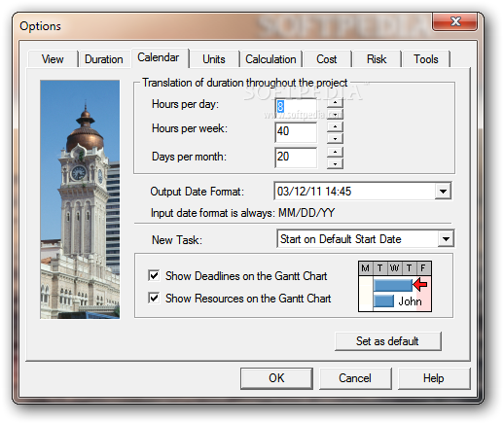Expand the New Task dropdown
Screen dimensions: 504x424
coord(446,239)
